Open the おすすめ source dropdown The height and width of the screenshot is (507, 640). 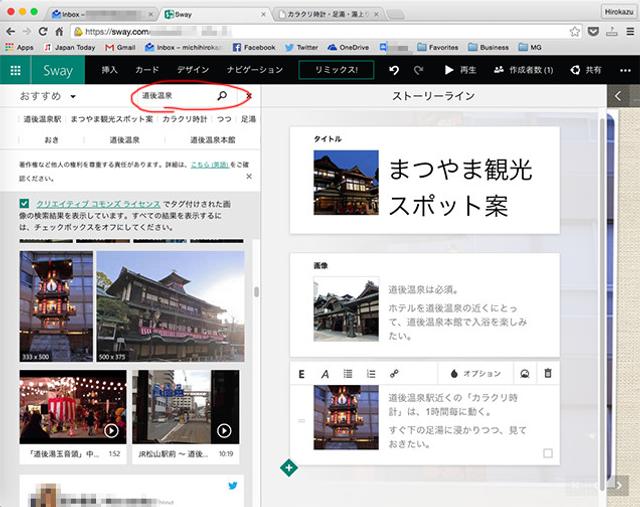coord(46,95)
